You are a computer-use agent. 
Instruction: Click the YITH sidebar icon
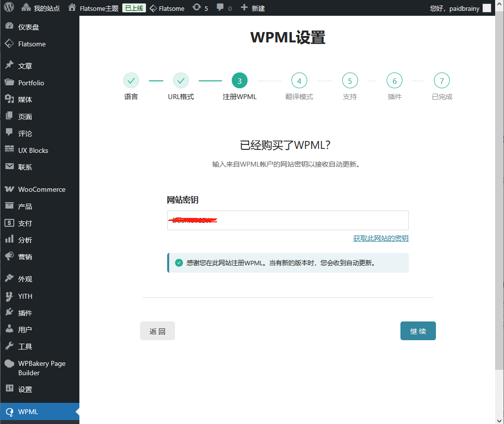[x=9, y=296]
